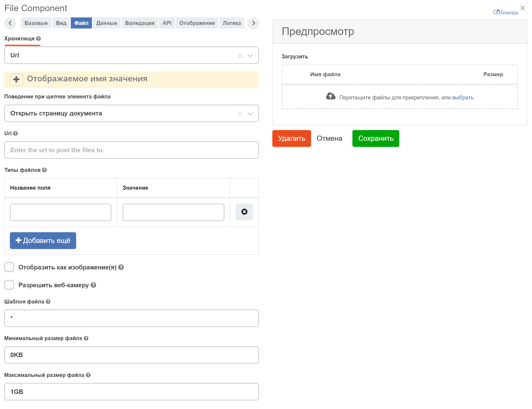
Task: Click the help icon beside Url label
Action: [x=16, y=133]
